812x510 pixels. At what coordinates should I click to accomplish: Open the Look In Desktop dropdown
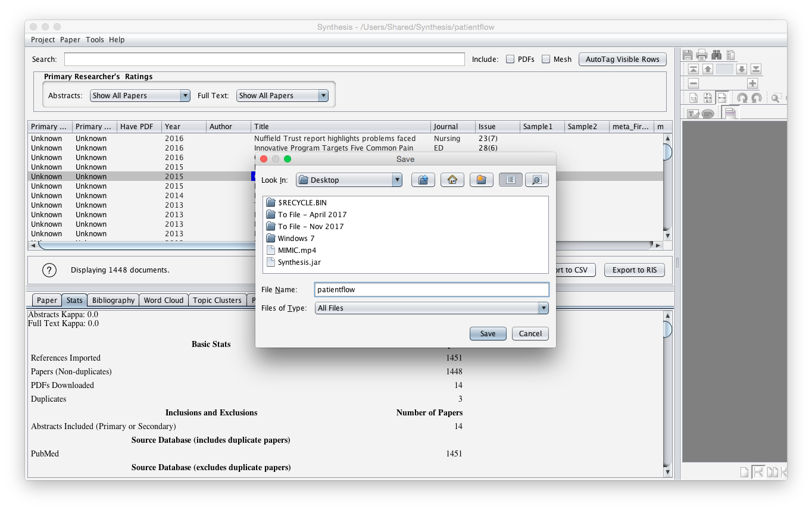(349, 180)
